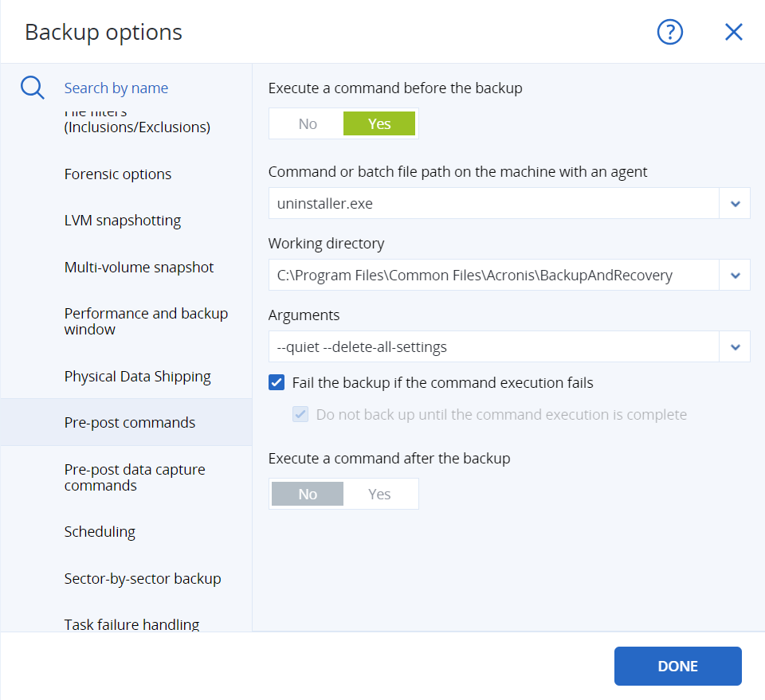Expand the Arguments dropdown
The width and height of the screenshot is (765, 700).
pyautogui.click(x=735, y=346)
